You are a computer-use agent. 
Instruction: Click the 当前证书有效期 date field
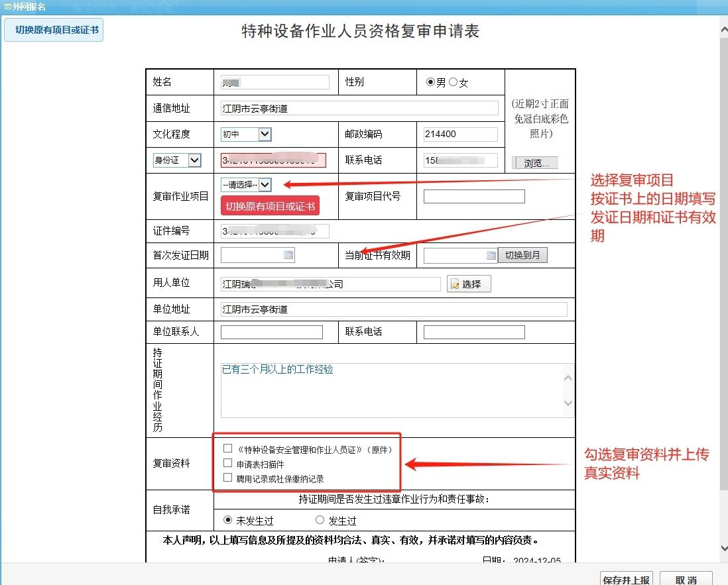tap(461, 255)
